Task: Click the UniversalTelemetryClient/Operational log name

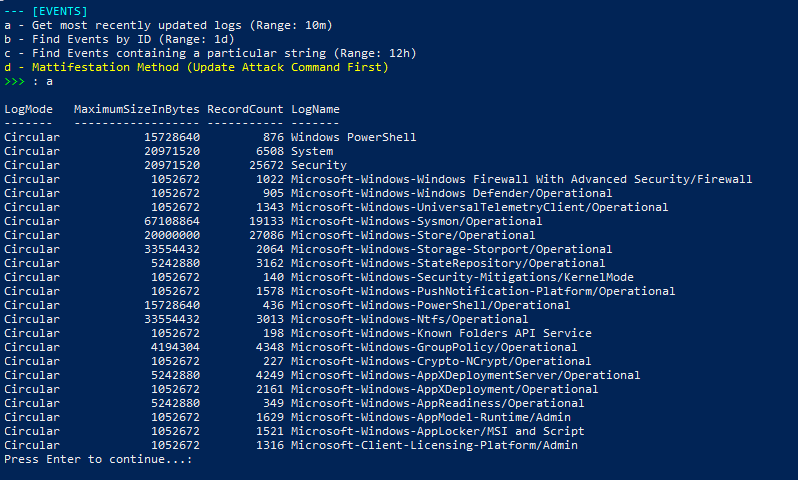Action: click(479, 207)
